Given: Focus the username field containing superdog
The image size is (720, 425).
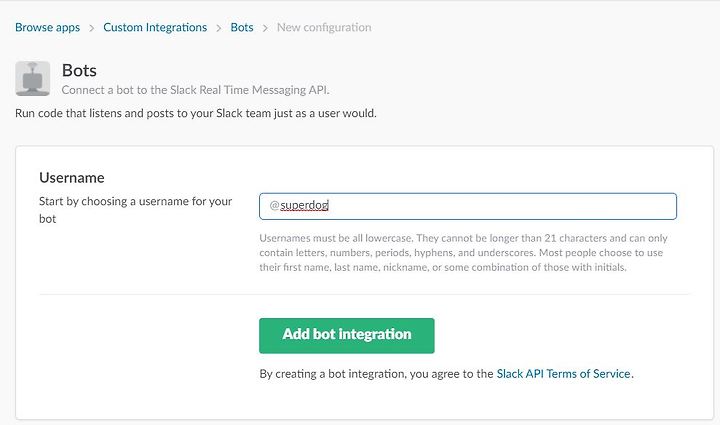Looking at the screenshot, I should [467, 206].
